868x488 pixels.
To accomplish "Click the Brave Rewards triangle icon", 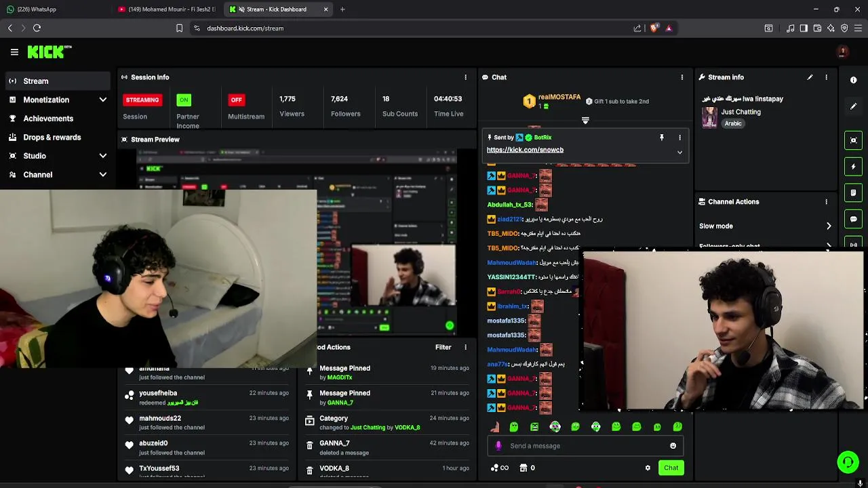I will 669,28.
